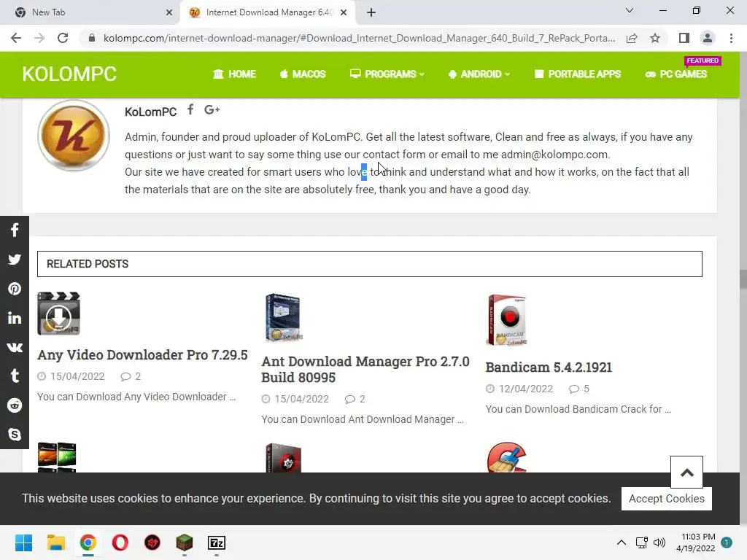Click the RELATED POSTS heading
The height and width of the screenshot is (560, 747).
tap(88, 264)
